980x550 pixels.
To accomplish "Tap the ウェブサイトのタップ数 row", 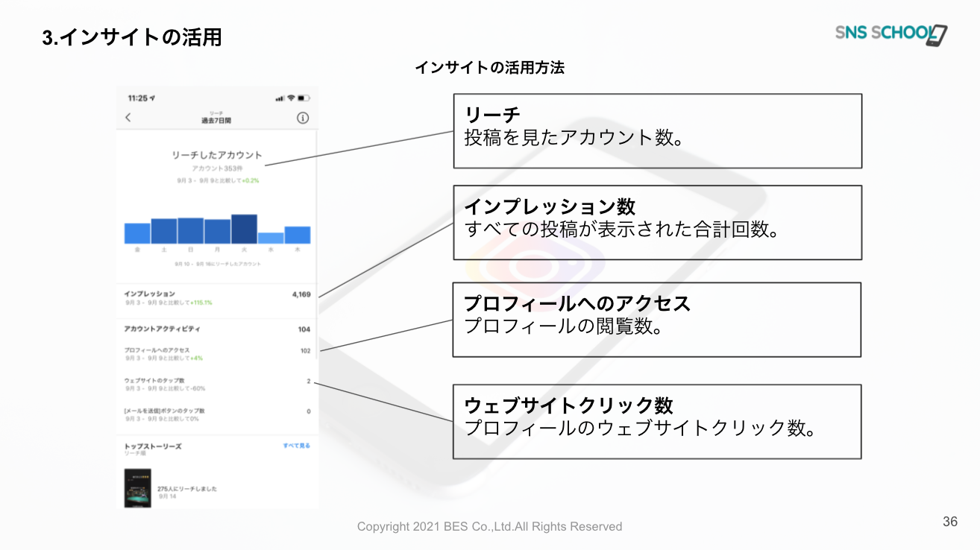I will pos(217,384).
